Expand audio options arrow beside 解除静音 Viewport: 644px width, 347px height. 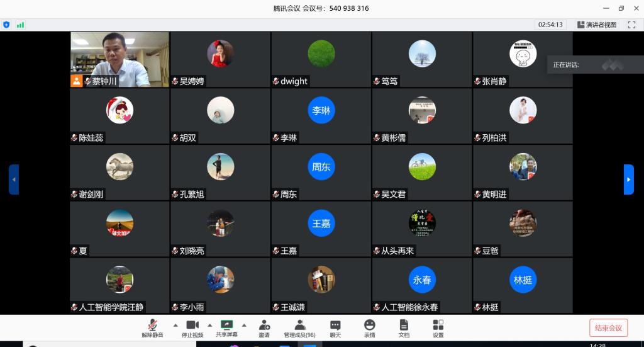coord(175,326)
